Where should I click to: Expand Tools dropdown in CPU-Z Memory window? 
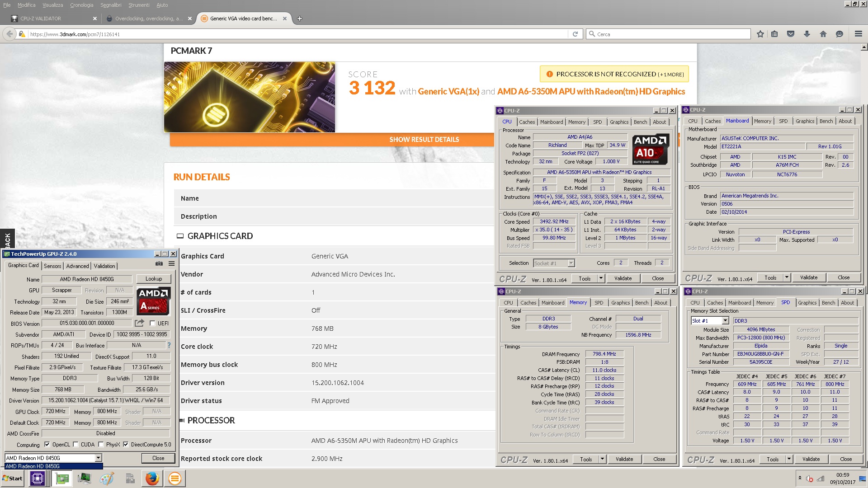point(602,459)
